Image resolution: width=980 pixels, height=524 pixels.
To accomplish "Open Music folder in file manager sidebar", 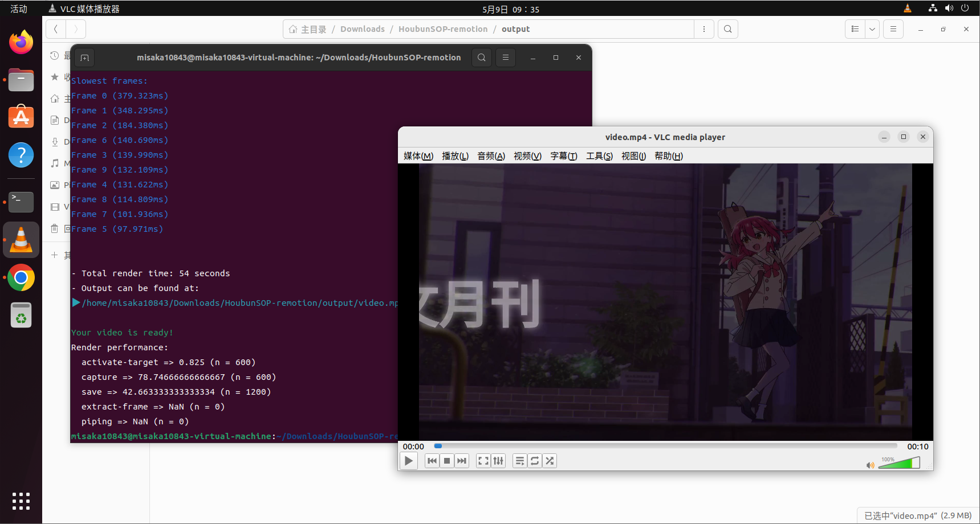I will tap(60, 163).
